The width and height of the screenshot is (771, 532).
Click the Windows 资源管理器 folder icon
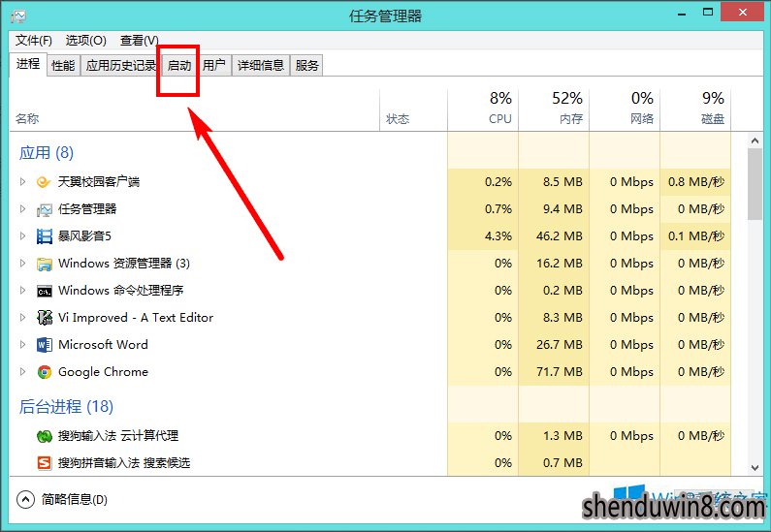click(x=45, y=264)
